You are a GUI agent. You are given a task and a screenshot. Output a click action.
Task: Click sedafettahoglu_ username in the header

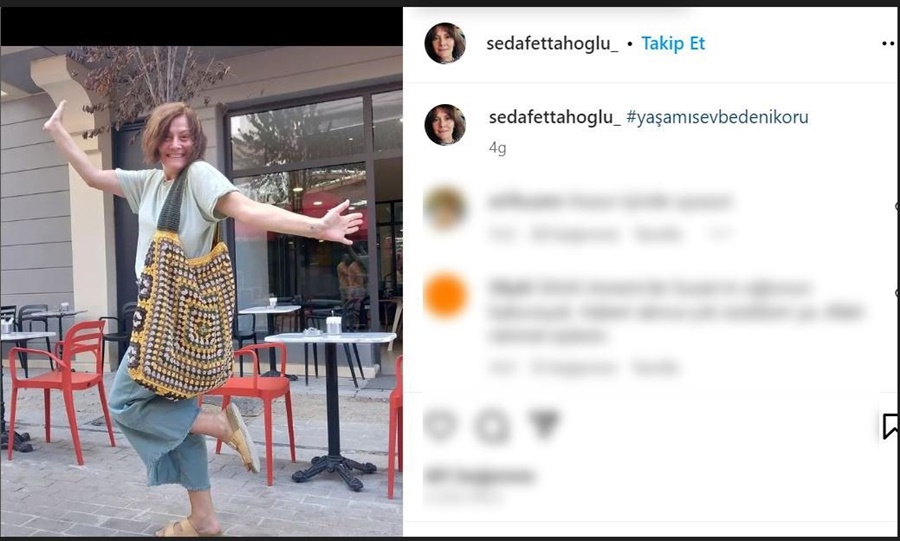click(x=552, y=44)
